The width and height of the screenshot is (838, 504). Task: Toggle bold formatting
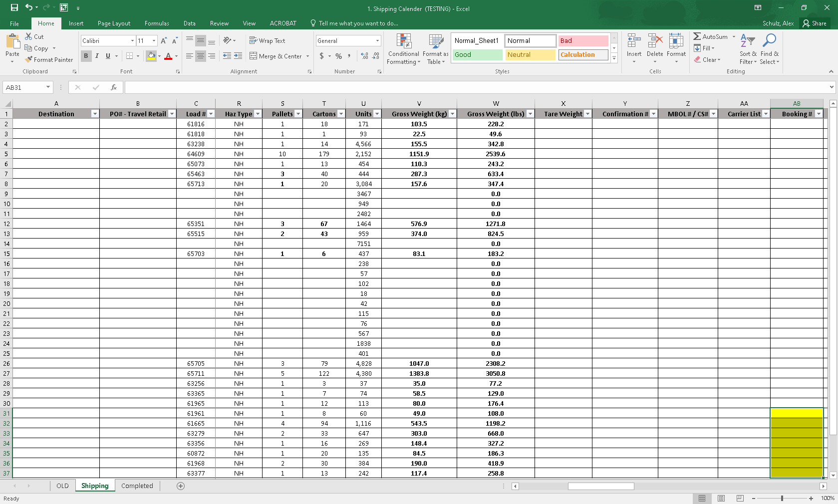pyautogui.click(x=85, y=56)
